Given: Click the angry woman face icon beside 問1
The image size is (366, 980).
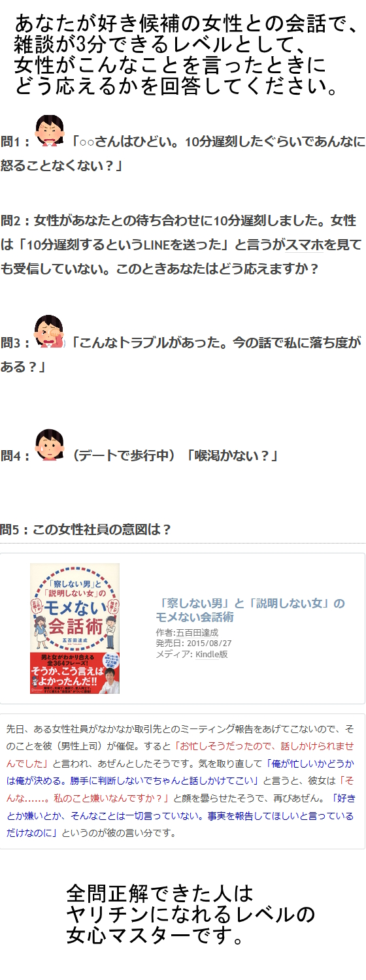Looking at the screenshot, I should coord(49,130).
